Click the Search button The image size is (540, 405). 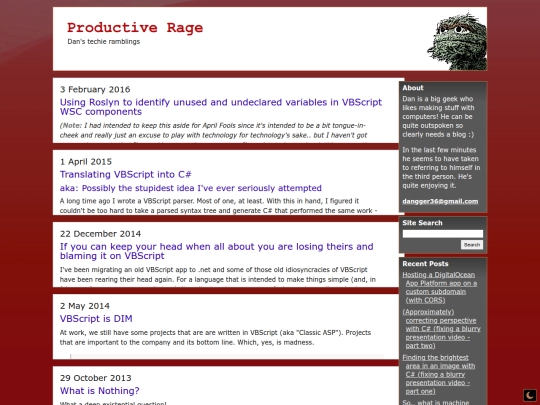click(472, 245)
